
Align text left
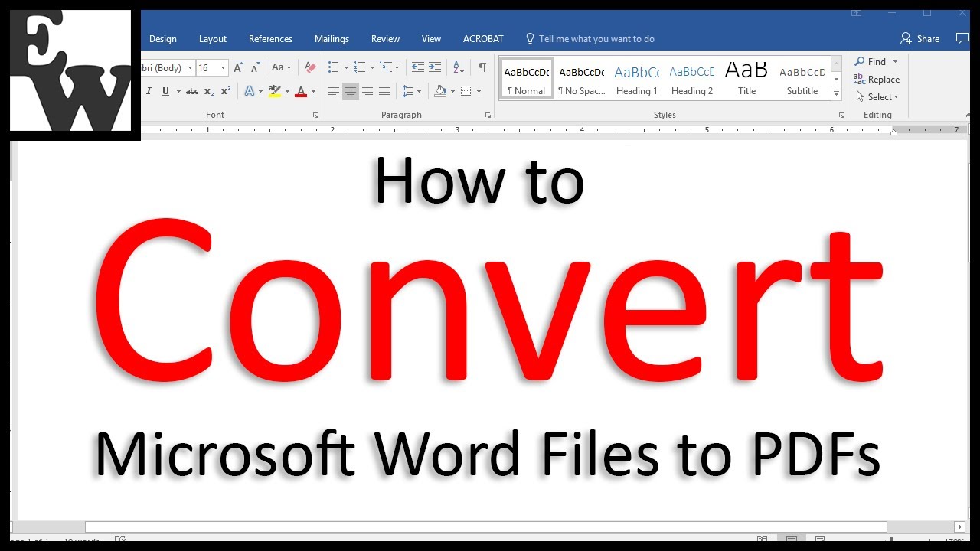tap(334, 91)
